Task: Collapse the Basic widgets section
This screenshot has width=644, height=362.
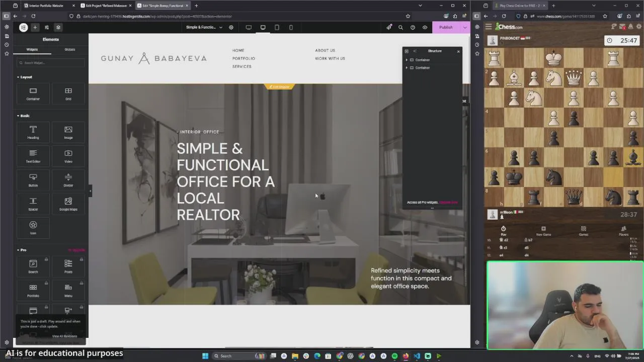Action: coord(24,116)
